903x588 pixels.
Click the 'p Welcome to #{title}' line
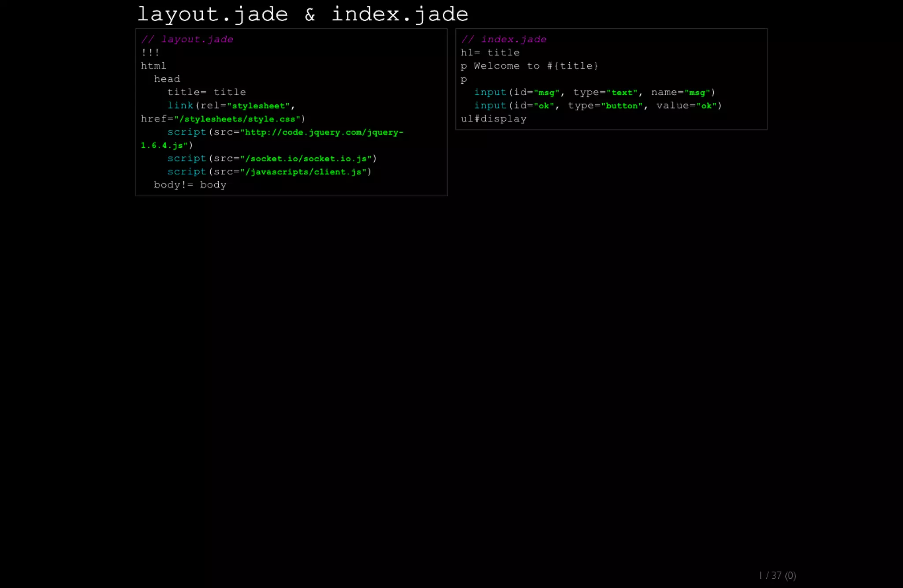(529, 66)
